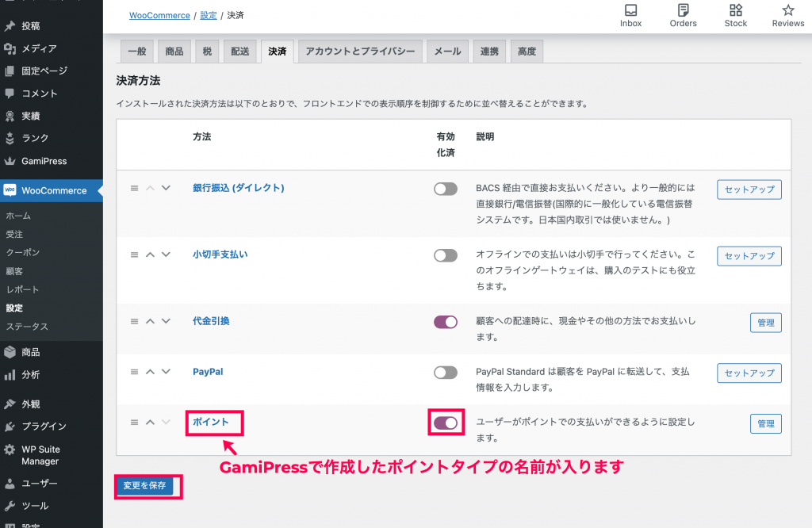Open the Orders icon in header

(683, 10)
